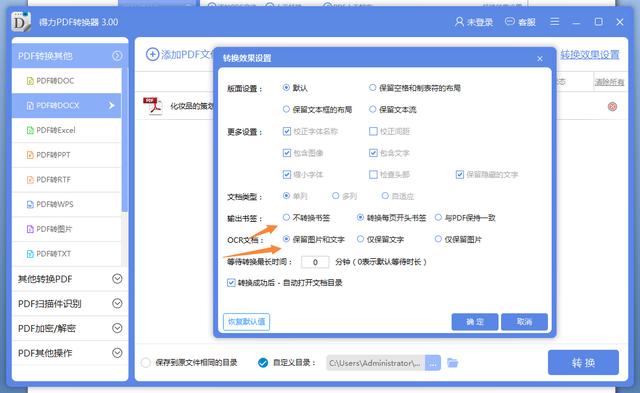Collapse the PDF转换其他 section header
Viewport: 640px width, 393px height.
69,56
